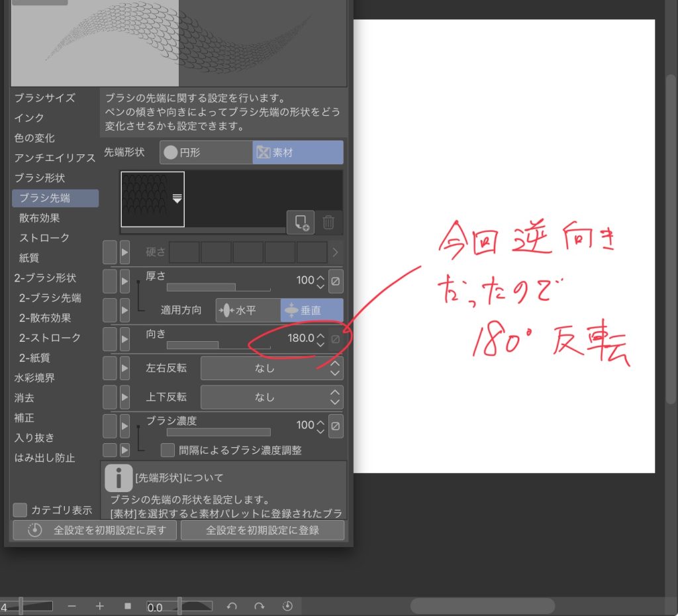Open the 入り抜き settings category
The height and width of the screenshot is (616, 678).
click(34, 438)
